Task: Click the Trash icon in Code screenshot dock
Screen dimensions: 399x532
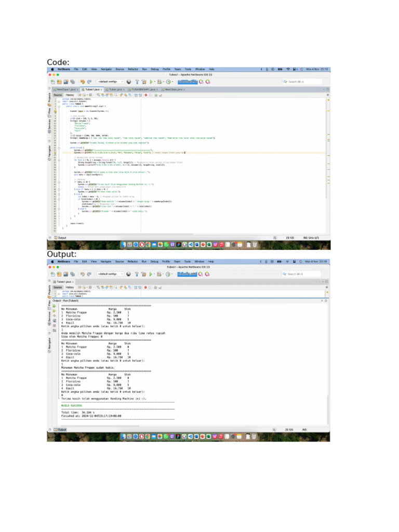Action: [255, 244]
